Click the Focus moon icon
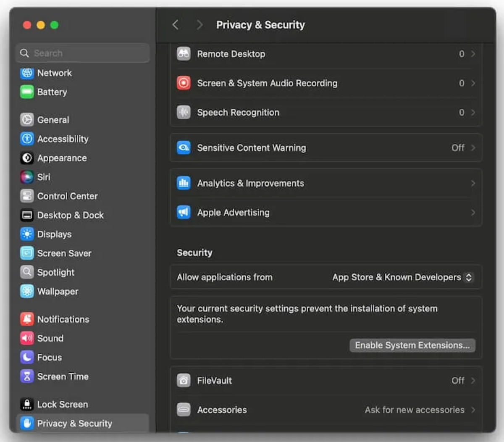This screenshot has height=442, width=504. click(x=27, y=357)
